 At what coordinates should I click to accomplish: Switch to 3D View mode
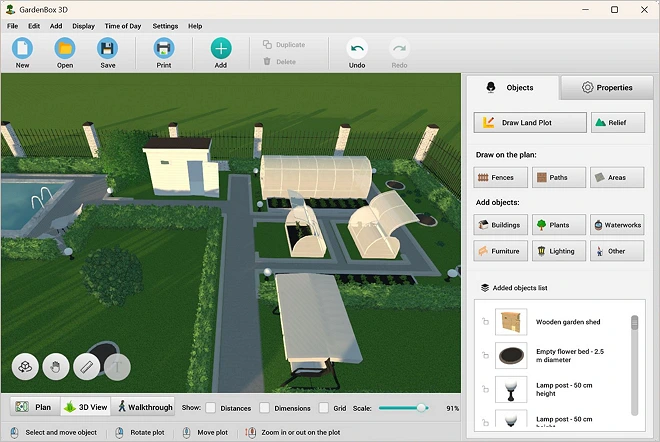pos(85,407)
